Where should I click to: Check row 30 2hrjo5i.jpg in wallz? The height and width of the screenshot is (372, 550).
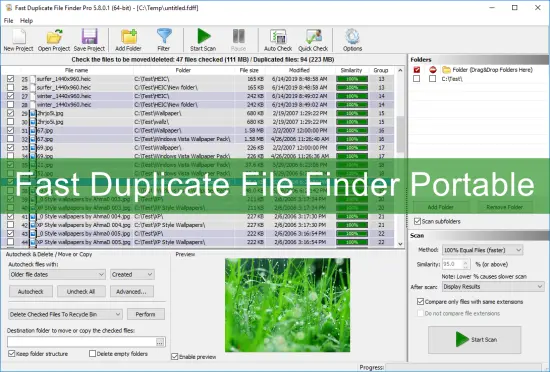coord(11,122)
